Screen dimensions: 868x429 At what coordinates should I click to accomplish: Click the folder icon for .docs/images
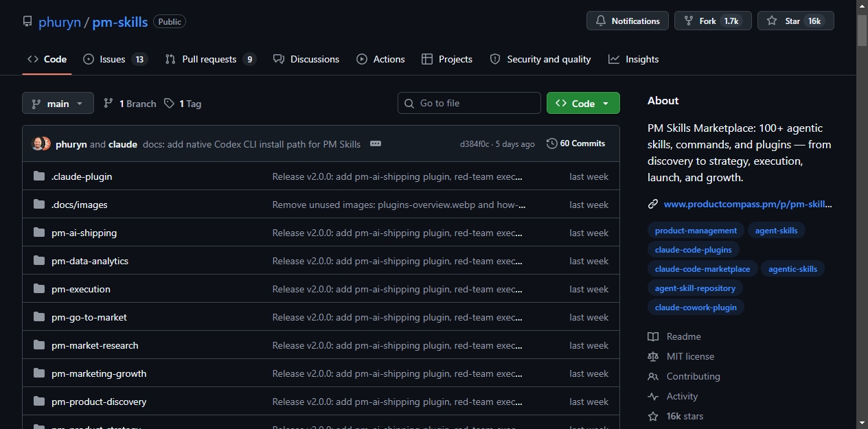tap(39, 205)
